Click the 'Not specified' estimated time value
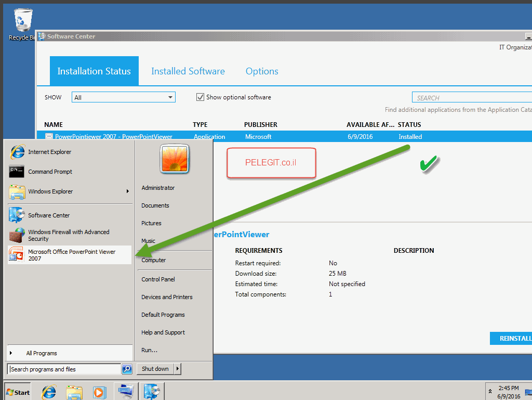532x400 pixels. [x=347, y=284]
